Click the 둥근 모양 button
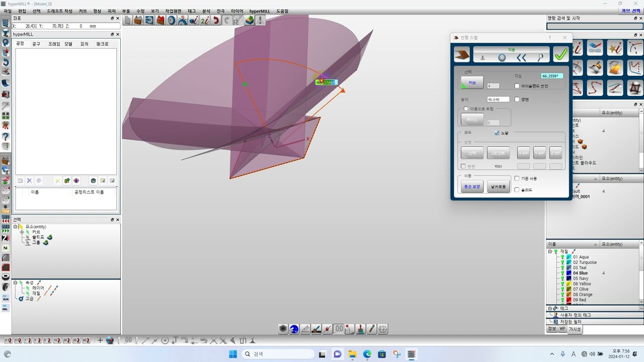Viewport: 644px width, 362px height. pyautogui.click(x=472, y=187)
